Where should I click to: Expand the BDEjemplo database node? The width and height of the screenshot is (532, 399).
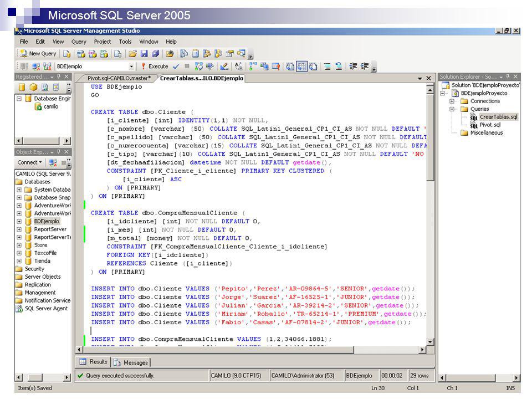[19, 221]
